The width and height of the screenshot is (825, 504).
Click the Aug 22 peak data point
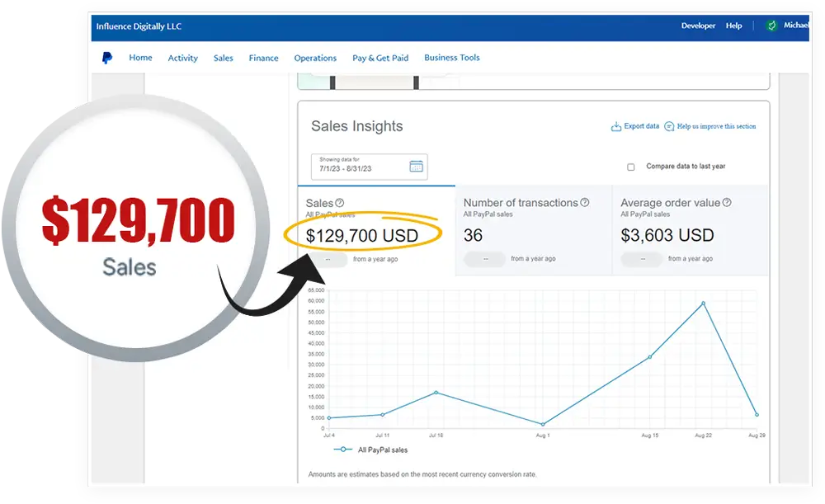pos(704,303)
